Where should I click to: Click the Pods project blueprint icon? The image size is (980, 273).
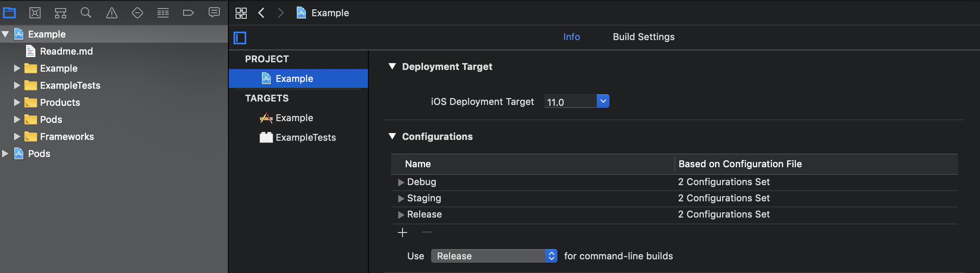pyautogui.click(x=19, y=154)
